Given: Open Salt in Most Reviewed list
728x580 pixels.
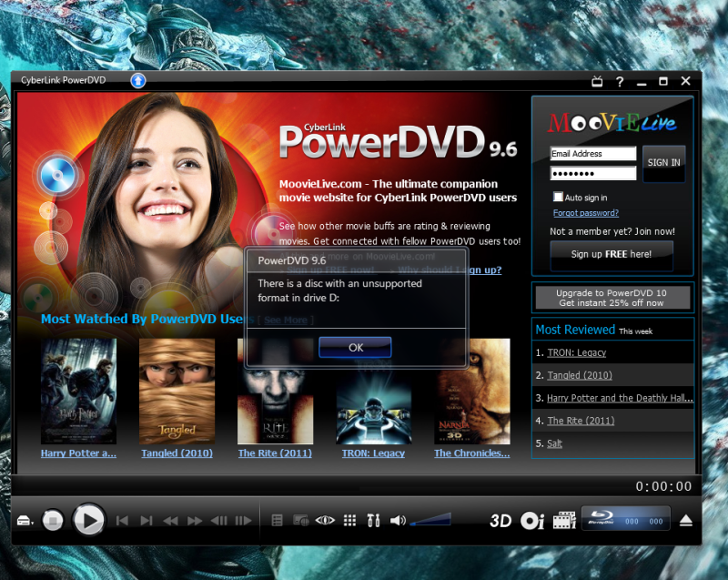Looking at the screenshot, I should pos(554,443).
